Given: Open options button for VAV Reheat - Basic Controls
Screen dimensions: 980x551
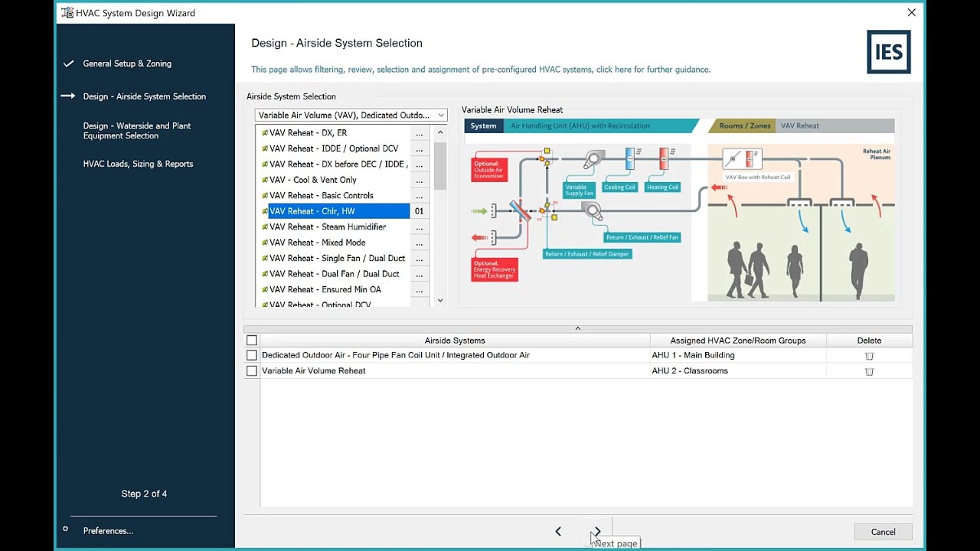Looking at the screenshot, I should 419,196.
